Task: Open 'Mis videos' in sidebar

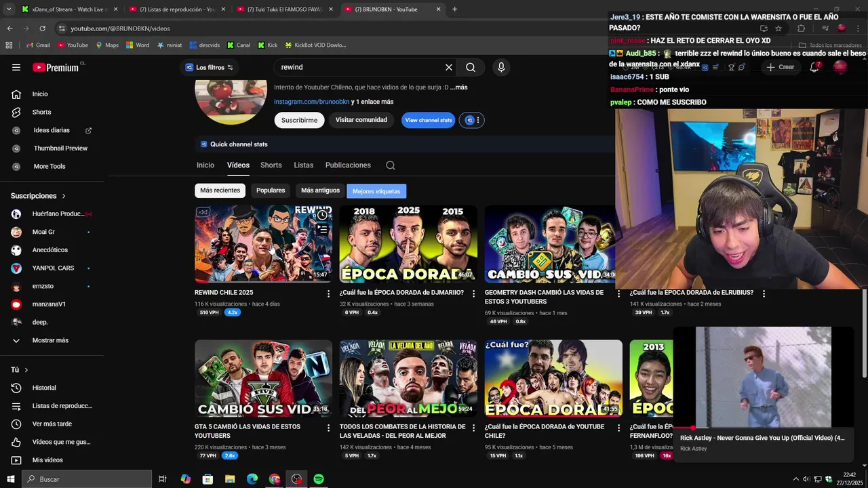Action: [47, 460]
